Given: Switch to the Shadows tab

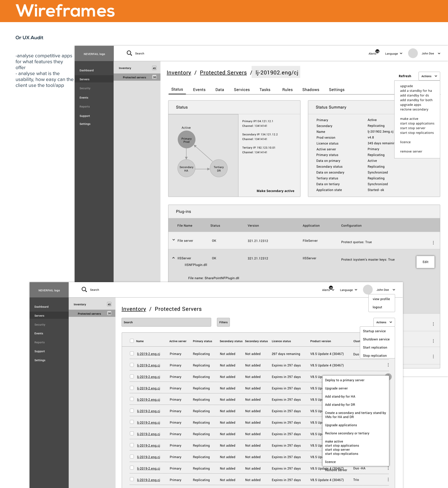Looking at the screenshot, I should (x=310, y=90).
